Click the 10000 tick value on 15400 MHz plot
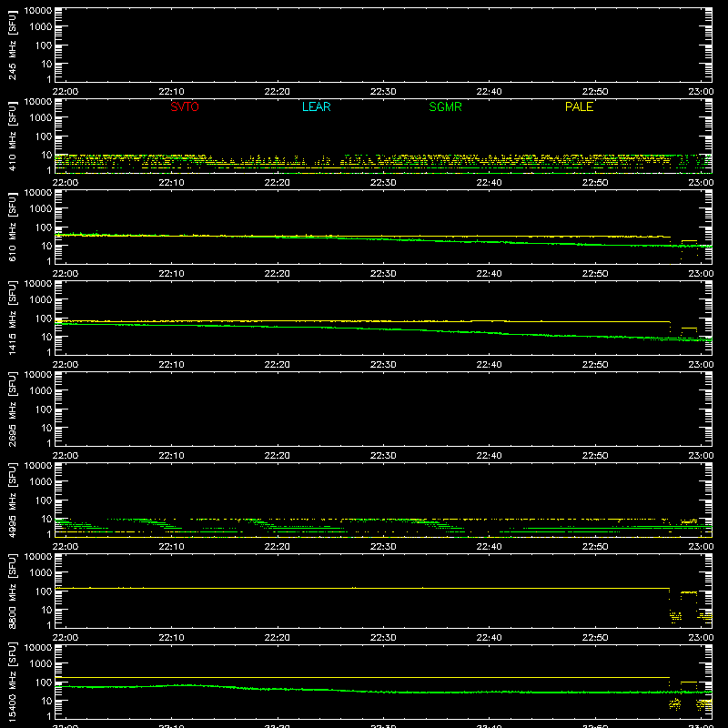The width and height of the screenshot is (728, 728). [x=38, y=648]
